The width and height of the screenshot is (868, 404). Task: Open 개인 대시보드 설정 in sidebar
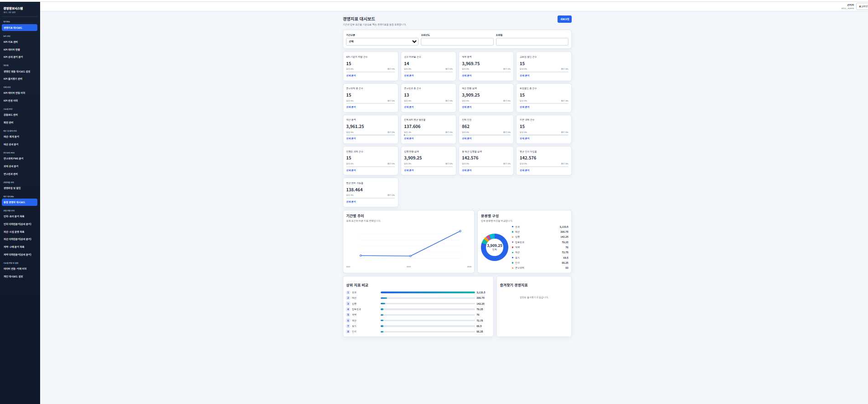point(20,276)
